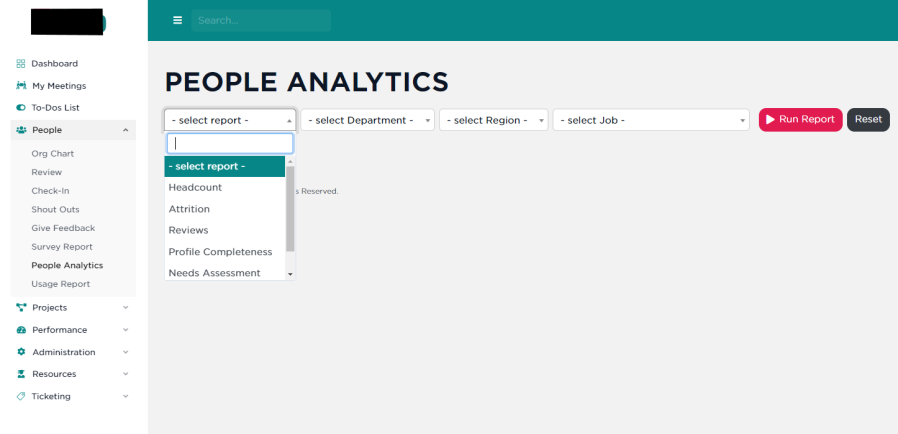Go to Dashboard
This screenshot has width=898, height=434.
pyautogui.click(x=54, y=64)
